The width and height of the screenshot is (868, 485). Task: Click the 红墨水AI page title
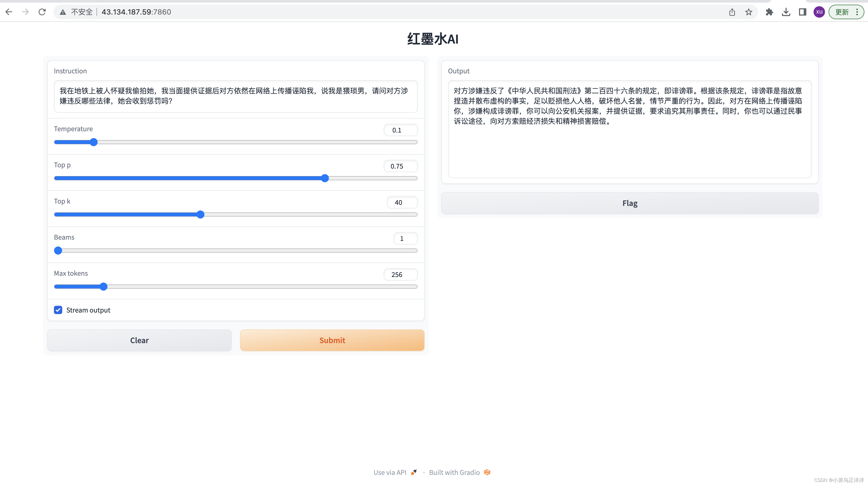[x=433, y=39]
